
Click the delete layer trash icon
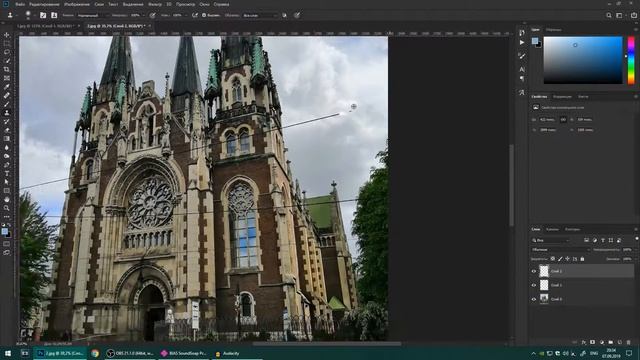(x=629, y=342)
